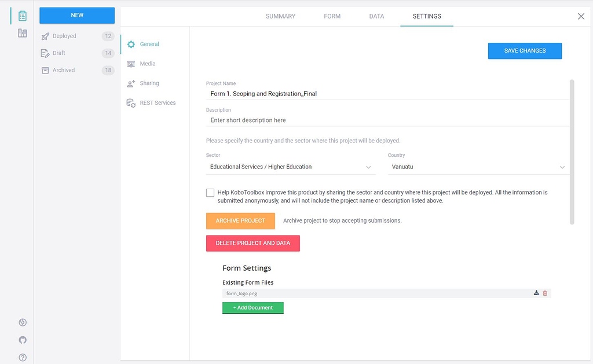Open the Library icon in the left sidebar
This screenshot has width=593, height=364.
22,33
